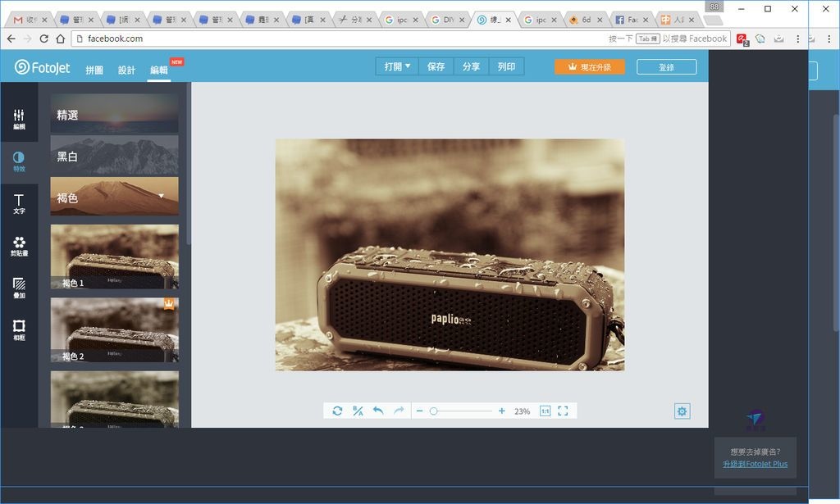
Task: Go to browser home page
Action: (61, 39)
